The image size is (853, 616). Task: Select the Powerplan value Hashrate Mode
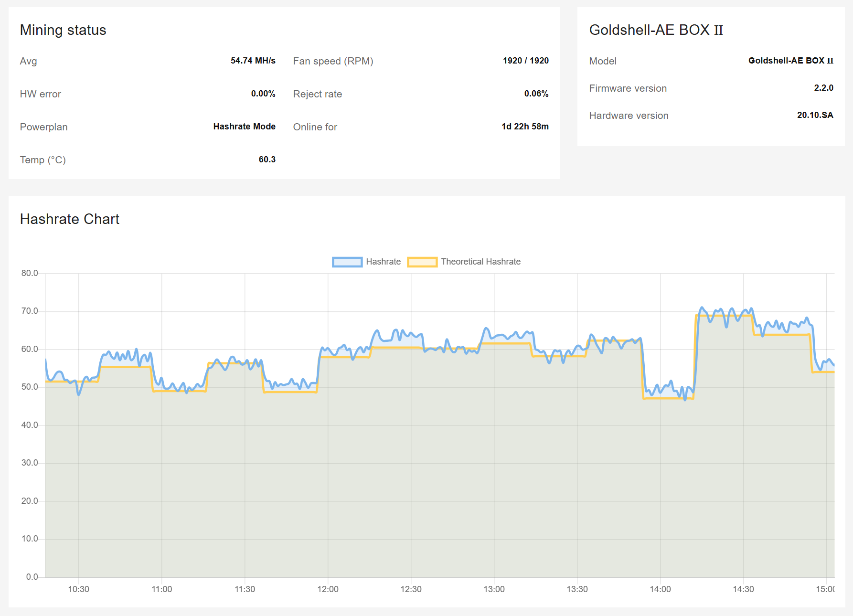coord(244,127)
